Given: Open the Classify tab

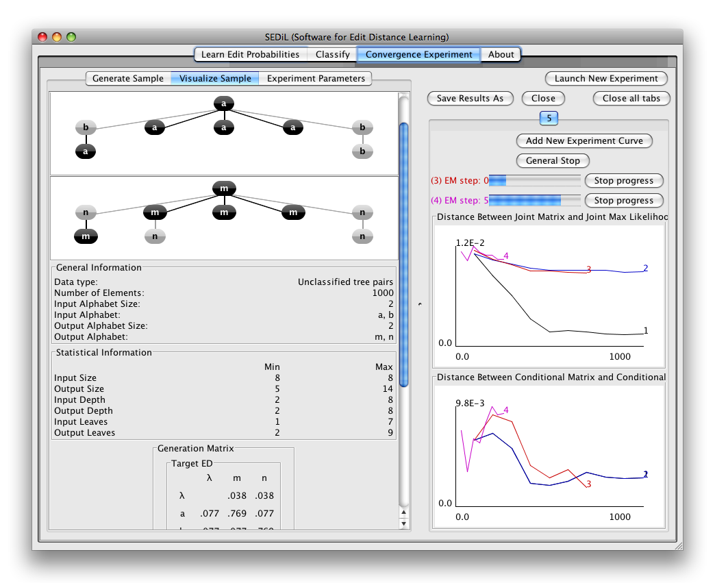Looking at the screenshot, I should tap(332, 54).
